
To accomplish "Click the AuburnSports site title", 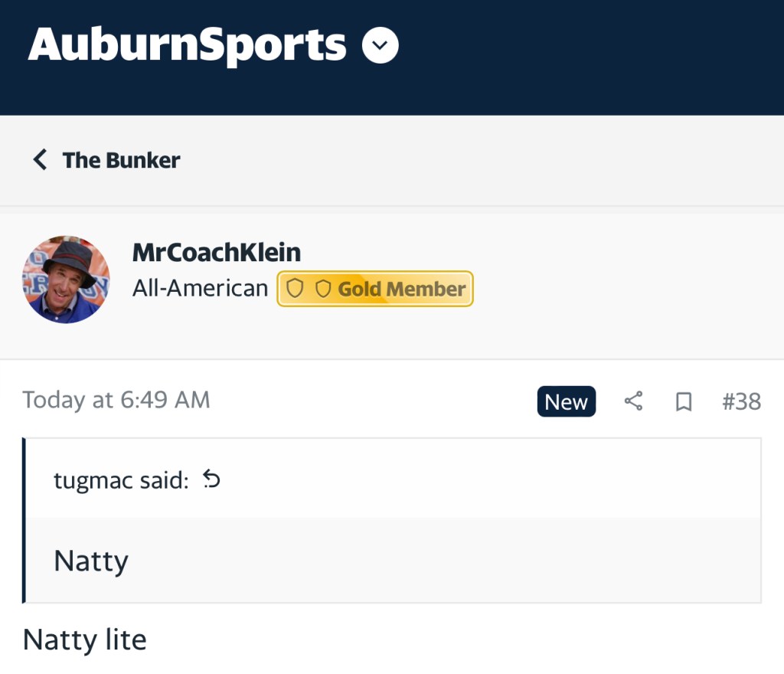I will (x=187, y=45).
